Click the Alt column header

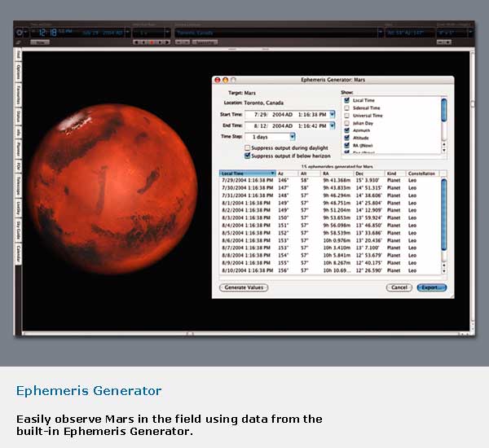point(310,173)
